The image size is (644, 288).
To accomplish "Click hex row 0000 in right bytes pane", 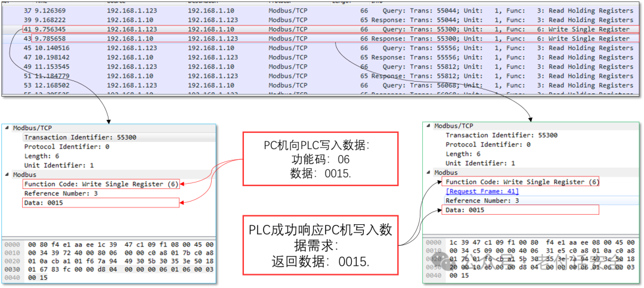I will (x=531, y=243).
